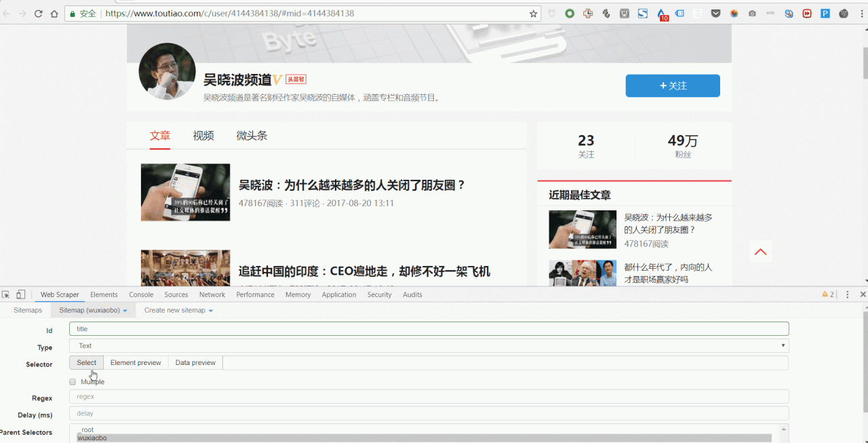Toggle the device toolbar icon in DevTools
This screenshot has width=868, height=443.
pos(21,294)
